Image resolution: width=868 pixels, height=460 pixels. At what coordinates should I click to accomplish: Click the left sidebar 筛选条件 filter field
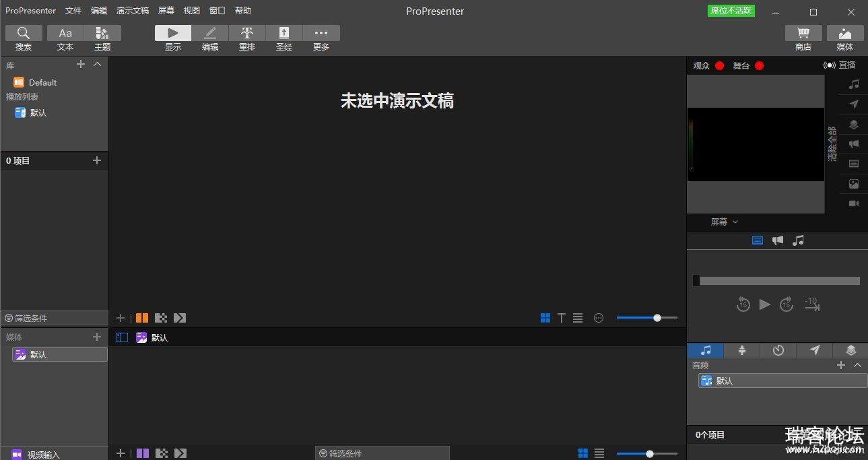(x=55, y=318)
